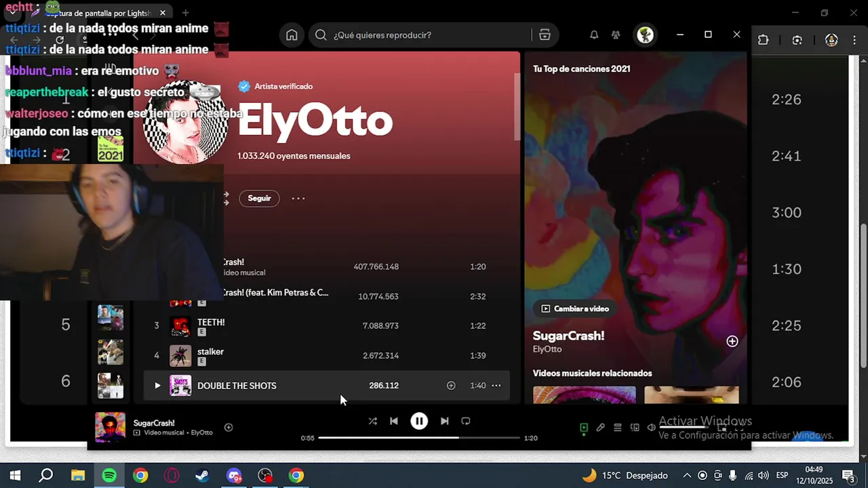Open OBS Studio from the taskbar
The width and height of the screenshot is (868, 488).
265,475
